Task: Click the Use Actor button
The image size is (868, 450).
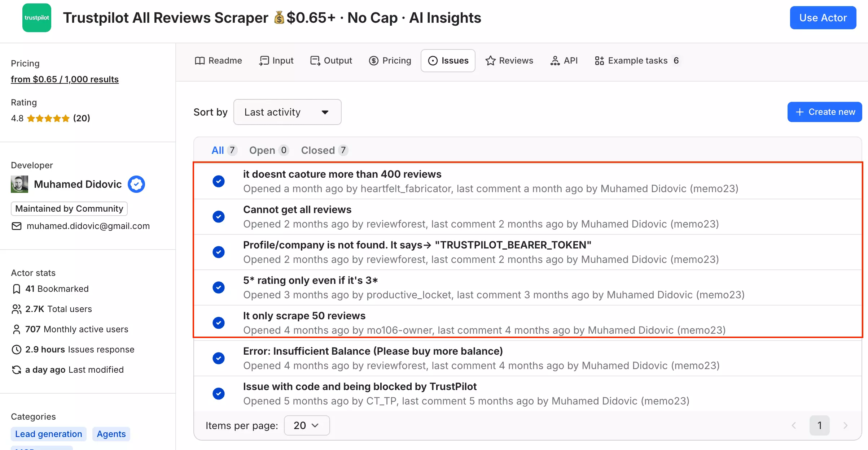Action: pos(823,18)
